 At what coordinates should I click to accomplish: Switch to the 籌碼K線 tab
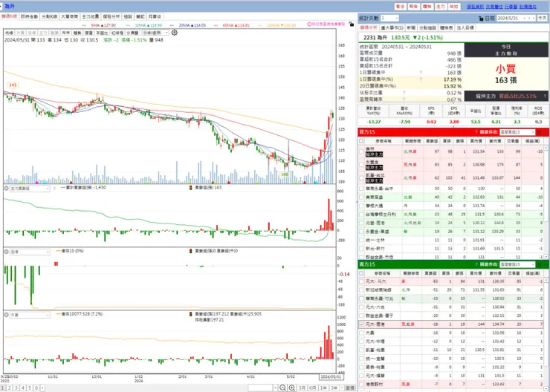(9, 16)
